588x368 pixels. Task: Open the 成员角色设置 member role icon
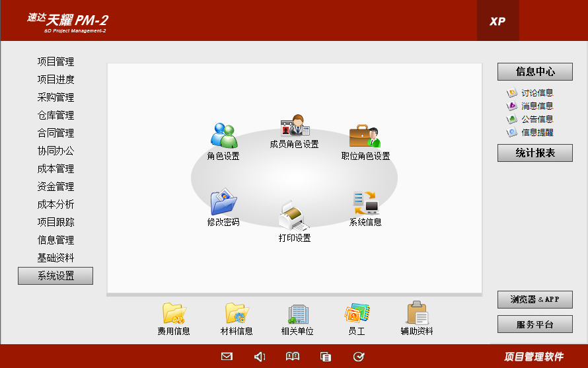pos(295,126)
